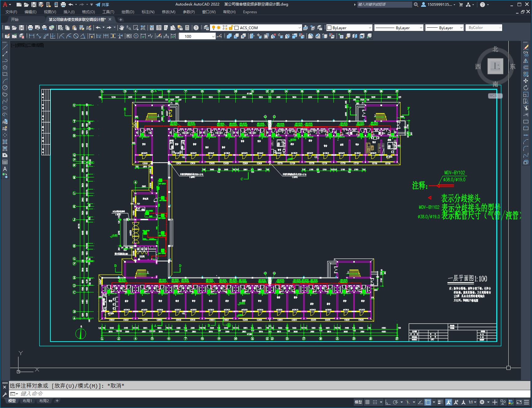Open the ByLayer lineweight dropdown
This screenshot has width=532, height=408.
pyautogui.click(x=444, y=28)
